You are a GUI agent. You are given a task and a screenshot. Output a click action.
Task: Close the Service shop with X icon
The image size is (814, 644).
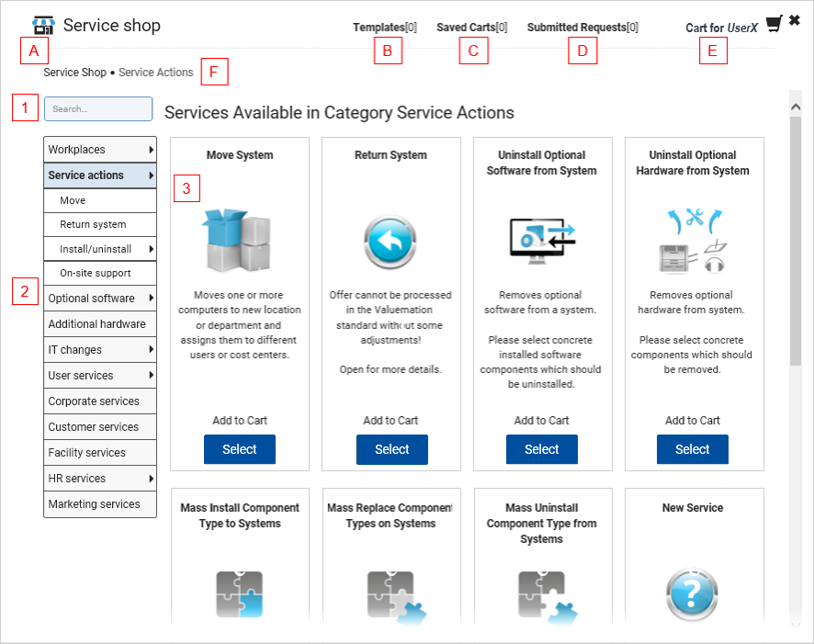click(795, 20)
